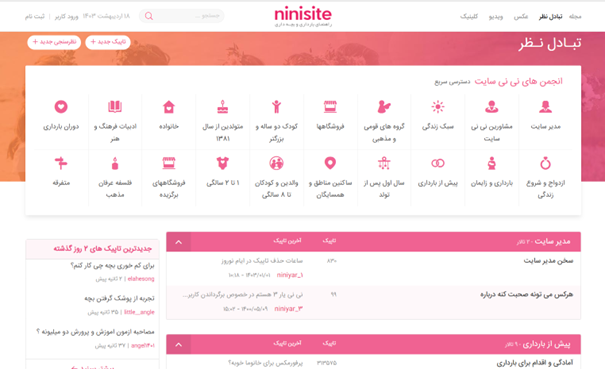Image resolution: width=605 pixels, height=369 pixels.
Task: Open the ویدیو menu item
Action: tap(495, 17)
